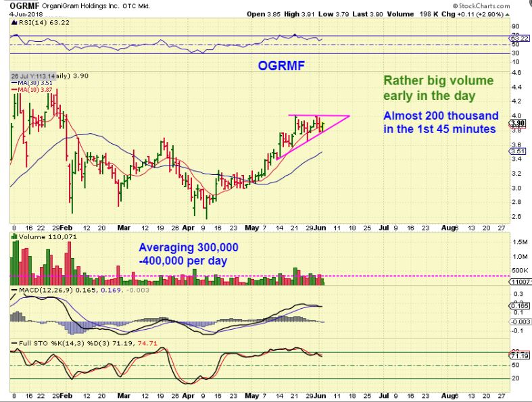
Task: Click the 1.5M volume axis label
Action: click(520, 242)
